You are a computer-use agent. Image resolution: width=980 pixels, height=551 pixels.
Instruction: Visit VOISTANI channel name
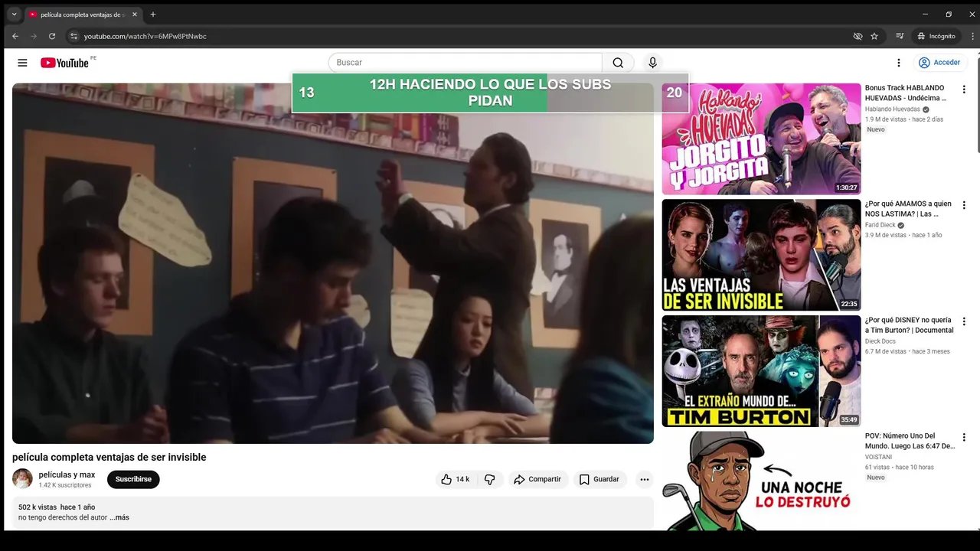click(878, 457)
